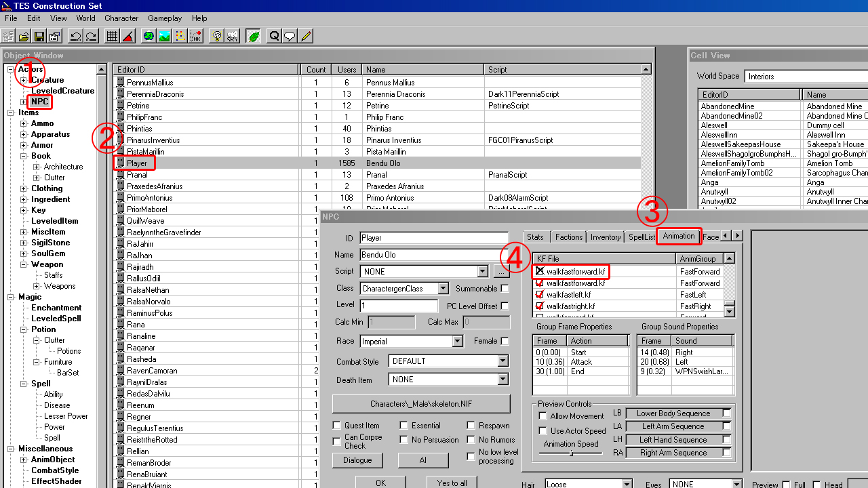Click the Undo arrow toolbar icon

(75, 36)
